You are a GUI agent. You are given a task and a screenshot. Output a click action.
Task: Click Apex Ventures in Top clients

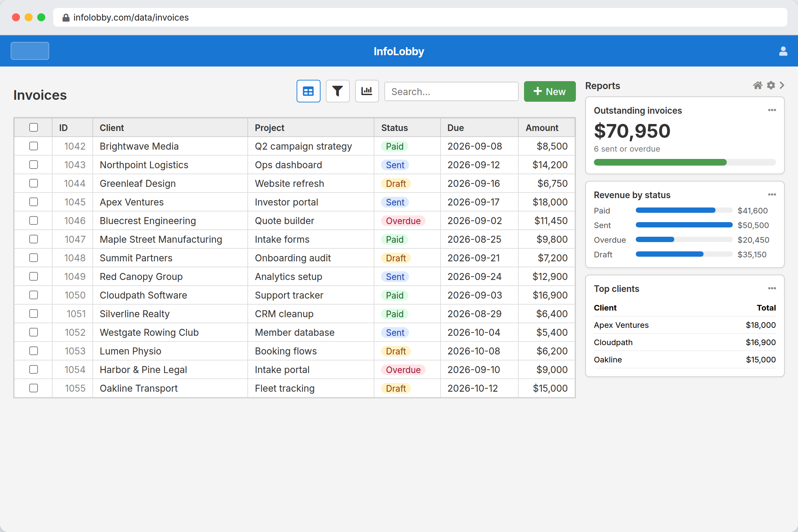click(621, 325)
